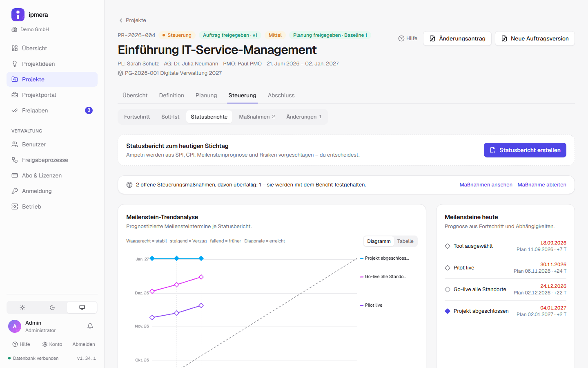This screenshot has height=368, width=588.
Task: Click the Abo & Lizenzen card icon
Action: [x=15, y=175]
